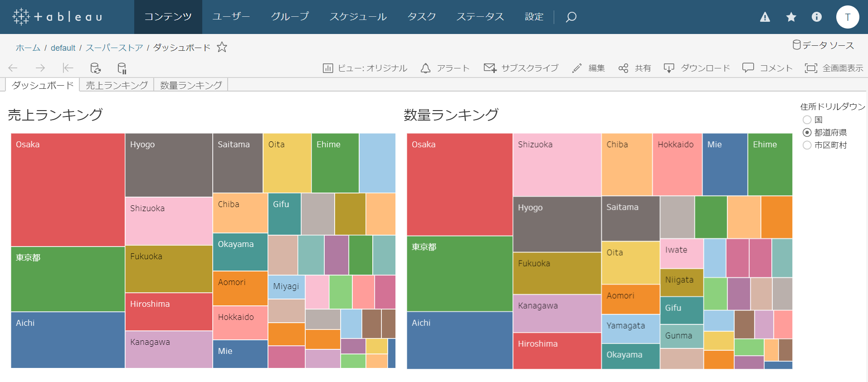Select Ehime tile in 数量ランキング treemap
The width and height of the screenshot is (868, 382).
770,164
